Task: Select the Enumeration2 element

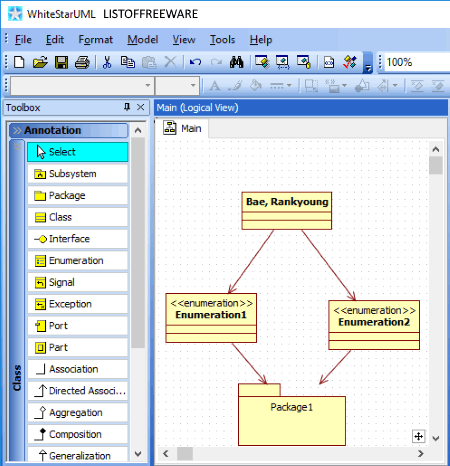Action: [374, 325]
